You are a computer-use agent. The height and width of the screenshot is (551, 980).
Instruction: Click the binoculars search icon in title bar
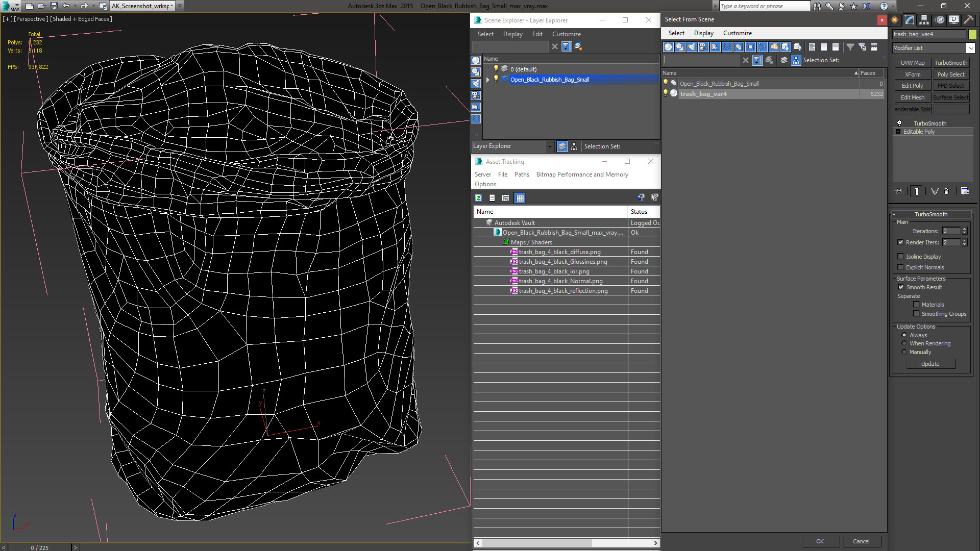817,6
